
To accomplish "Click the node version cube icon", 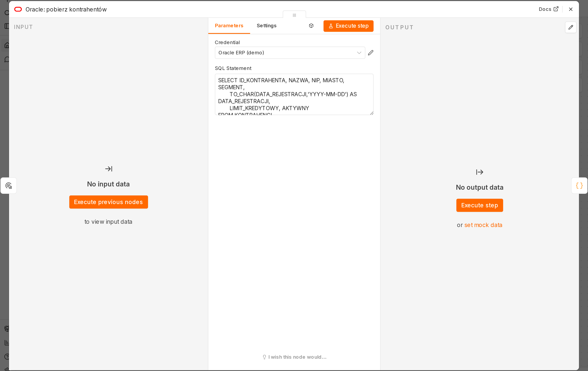I will pyautogui.click(x=311, y=26).
